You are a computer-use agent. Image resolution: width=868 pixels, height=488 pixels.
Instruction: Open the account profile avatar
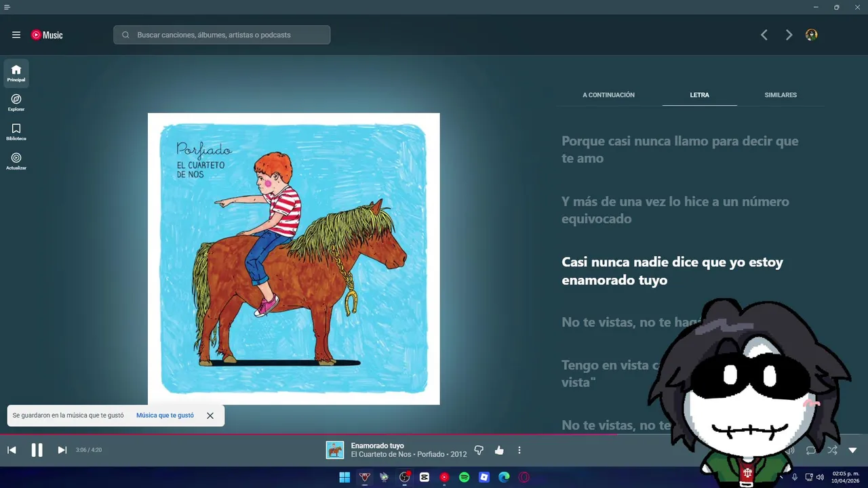(811, 35)
